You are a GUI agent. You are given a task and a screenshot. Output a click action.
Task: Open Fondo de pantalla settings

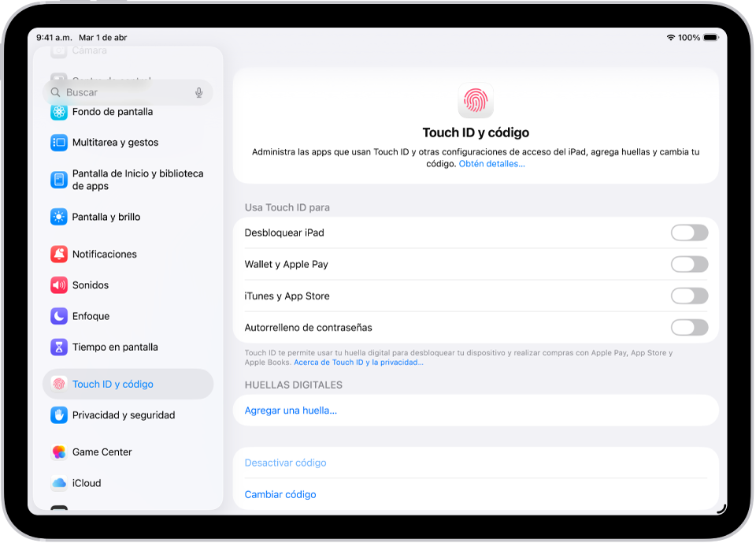pos(128,112)
